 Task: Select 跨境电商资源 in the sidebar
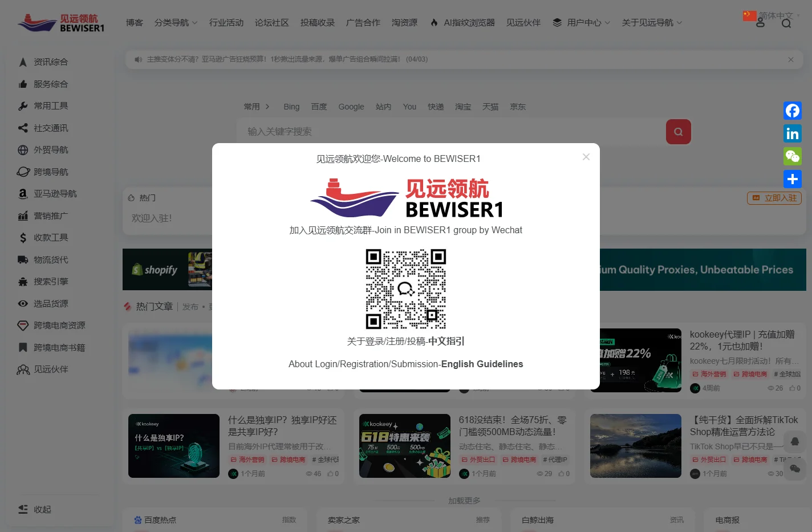point(60,325)
